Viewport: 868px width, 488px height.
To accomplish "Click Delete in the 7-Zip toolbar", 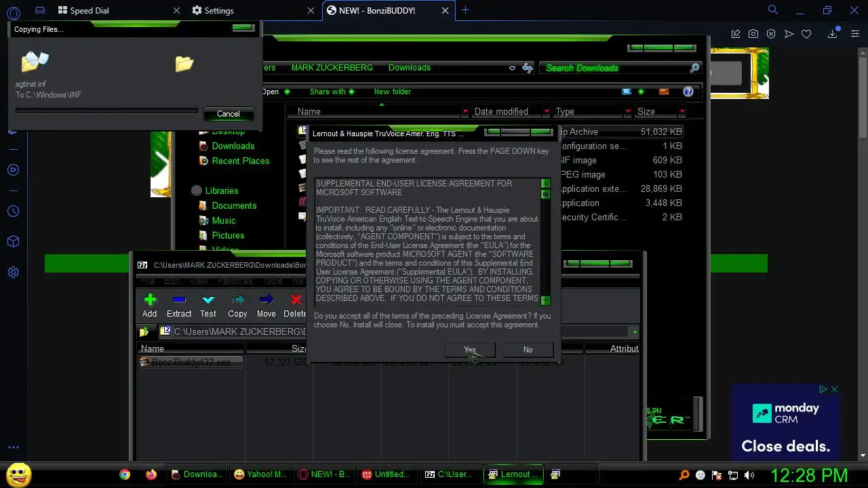I will coord(295,306).
